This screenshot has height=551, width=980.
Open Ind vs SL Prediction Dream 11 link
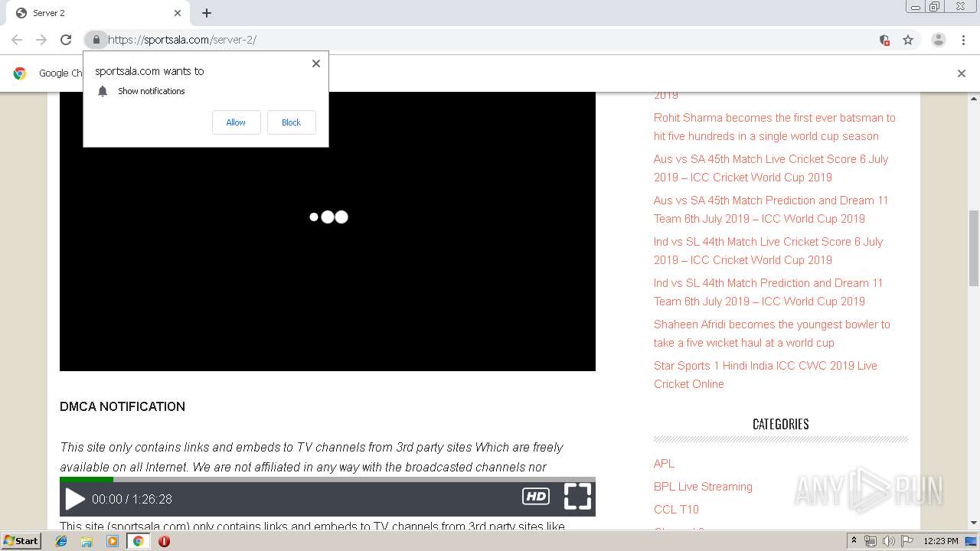pos(768,292)
